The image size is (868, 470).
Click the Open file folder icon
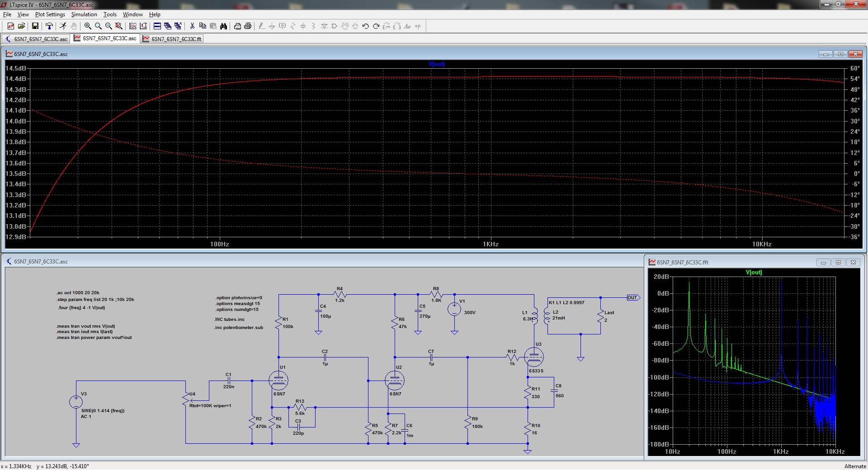point(21,26)
